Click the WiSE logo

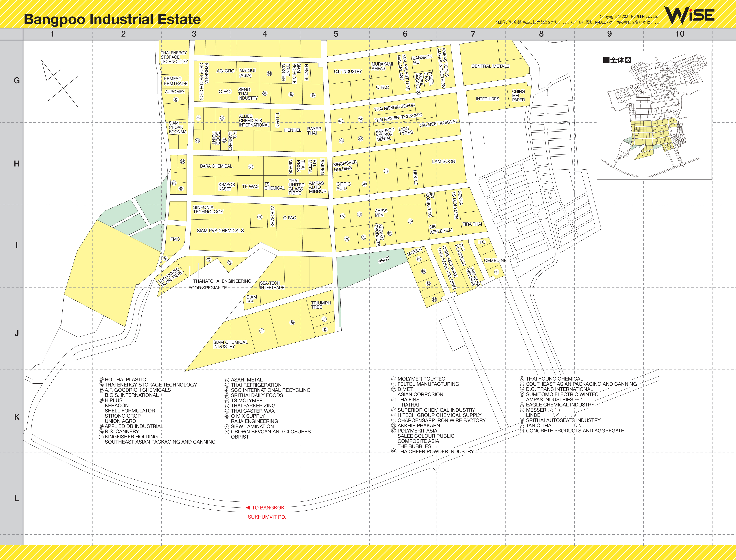click(689, 15)
